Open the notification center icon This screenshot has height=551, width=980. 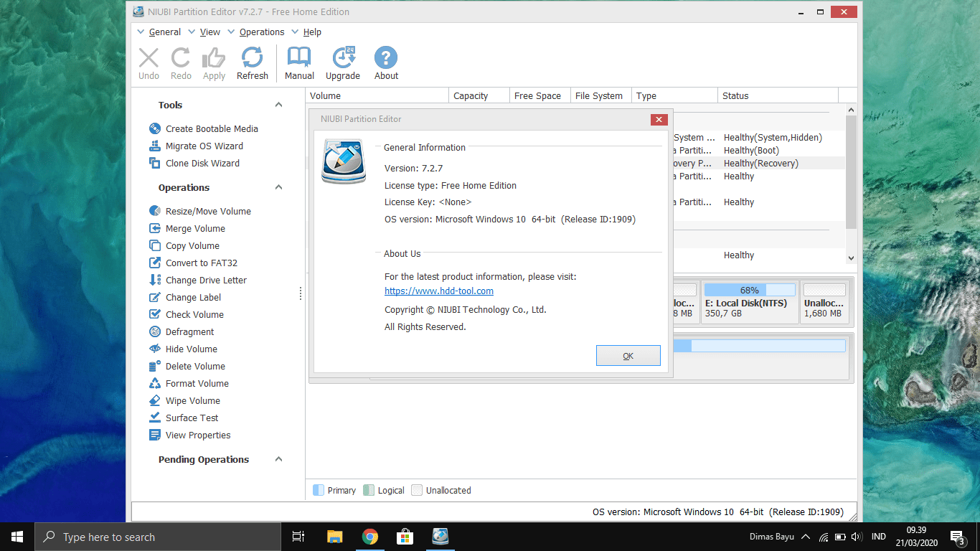[x=957, y=537]
